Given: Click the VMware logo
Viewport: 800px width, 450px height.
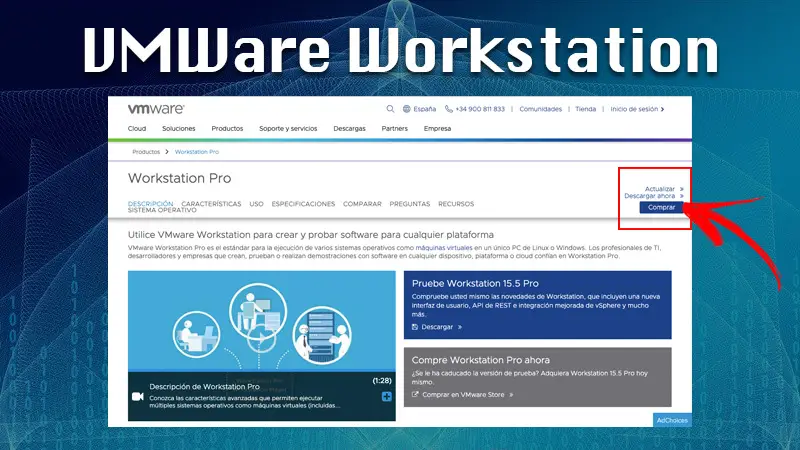Looking at the screenshot, I should point(156,109).
